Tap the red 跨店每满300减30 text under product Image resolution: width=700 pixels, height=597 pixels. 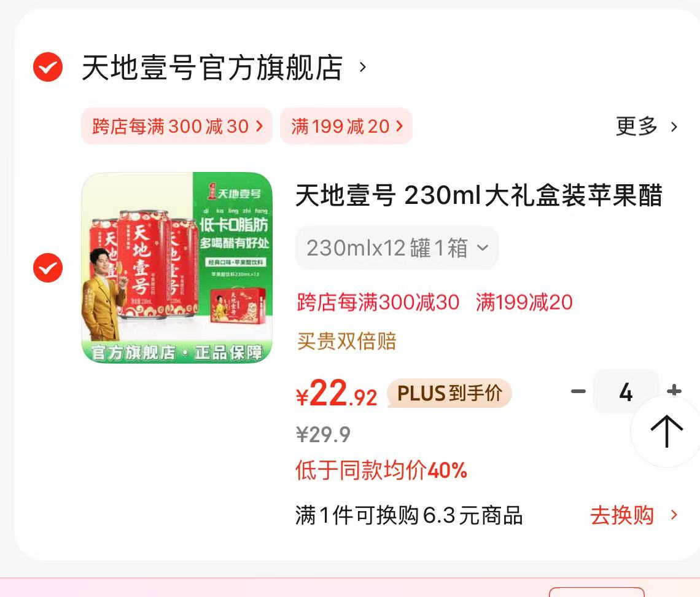[x=378, y=302]
